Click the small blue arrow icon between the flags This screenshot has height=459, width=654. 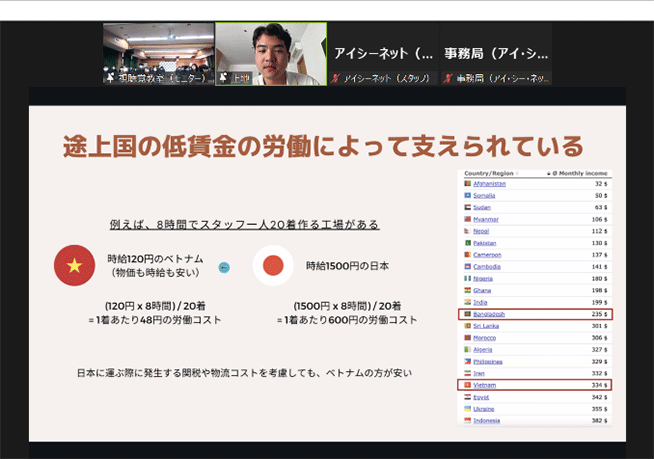pos(224,267)
